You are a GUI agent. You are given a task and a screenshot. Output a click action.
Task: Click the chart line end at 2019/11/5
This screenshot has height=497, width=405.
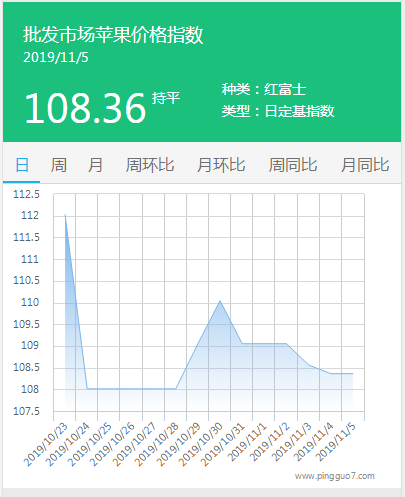click(353, 374)
